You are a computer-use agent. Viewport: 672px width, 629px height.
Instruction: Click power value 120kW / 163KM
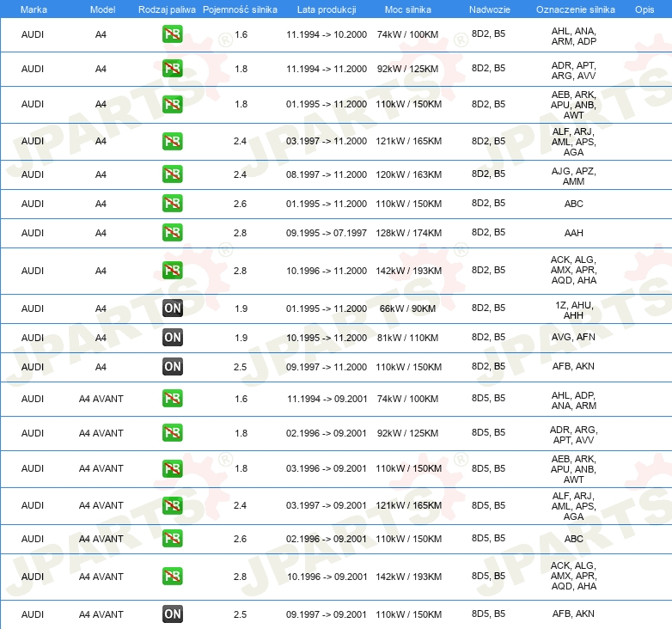(409, 174)
